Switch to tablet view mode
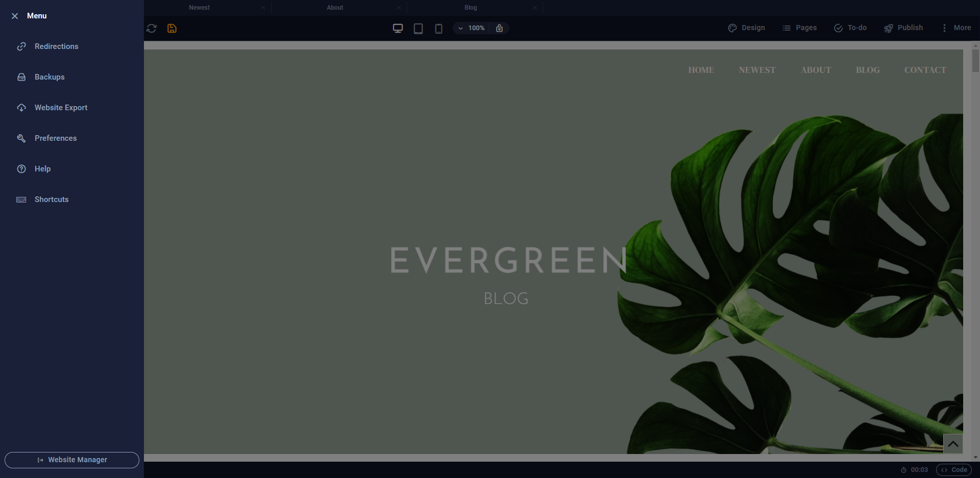Image resolution: width=980 pixels, height=478 pixels. pos(418,28)
